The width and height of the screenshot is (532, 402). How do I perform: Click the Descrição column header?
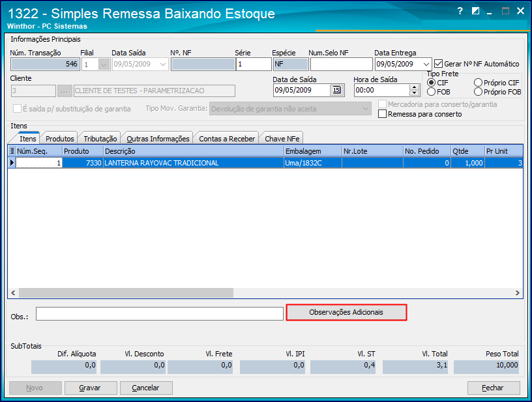pyautogui.click(x=194, y=151)
